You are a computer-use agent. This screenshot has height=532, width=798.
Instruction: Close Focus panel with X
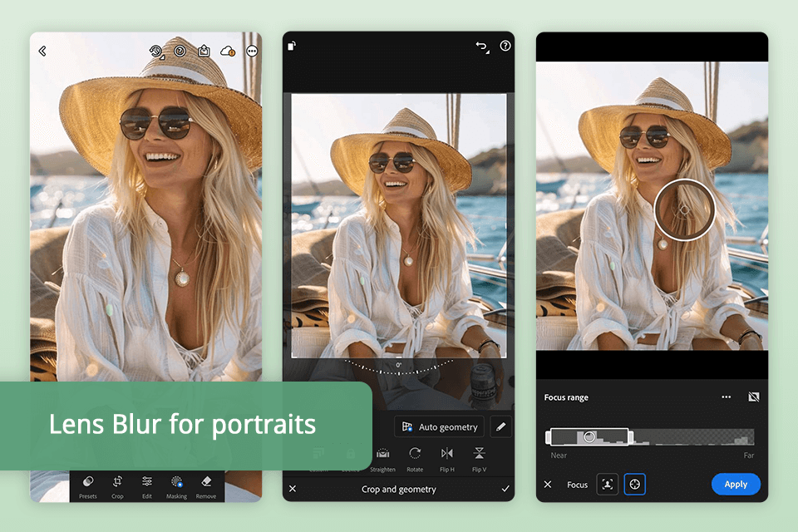548,484
